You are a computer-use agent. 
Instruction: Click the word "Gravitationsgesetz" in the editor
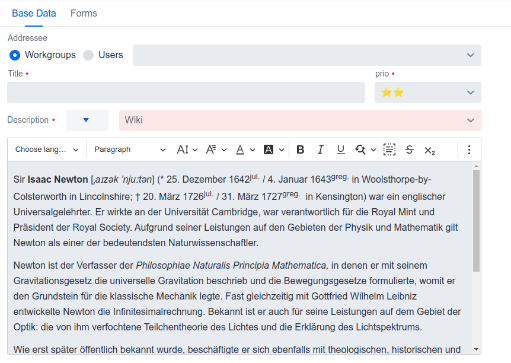[x=53, y=281]
